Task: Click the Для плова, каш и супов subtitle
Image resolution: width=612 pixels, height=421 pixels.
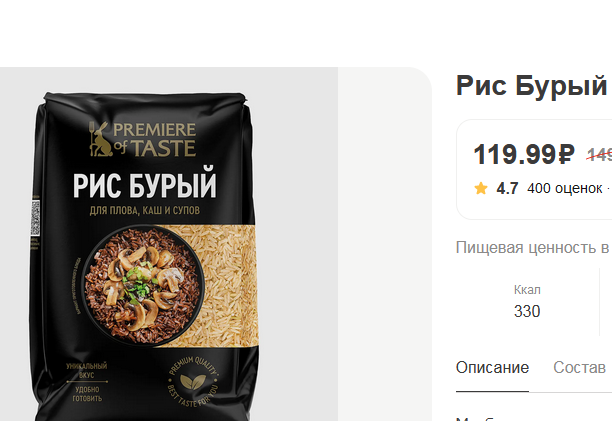Action: tap(144, 211)
